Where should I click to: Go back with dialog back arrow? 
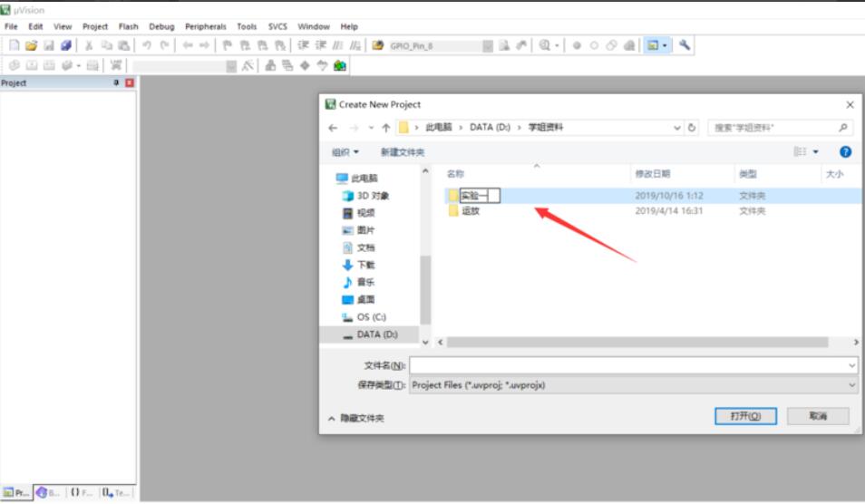click(333, 128)
